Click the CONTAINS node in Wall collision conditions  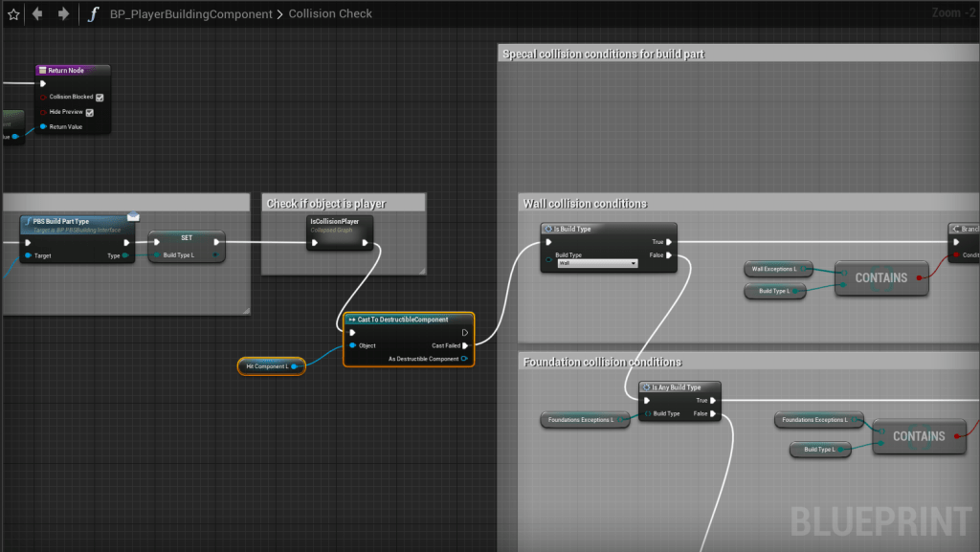[881, 277]
